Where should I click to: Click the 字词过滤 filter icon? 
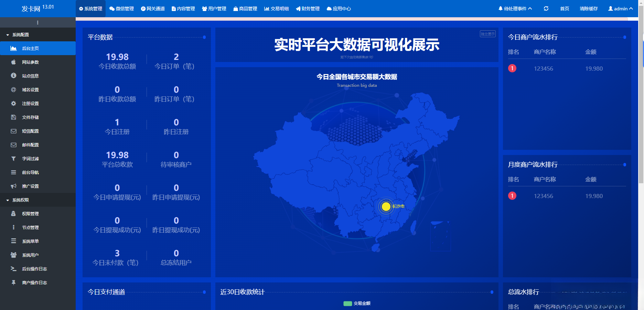click(13, 158)
